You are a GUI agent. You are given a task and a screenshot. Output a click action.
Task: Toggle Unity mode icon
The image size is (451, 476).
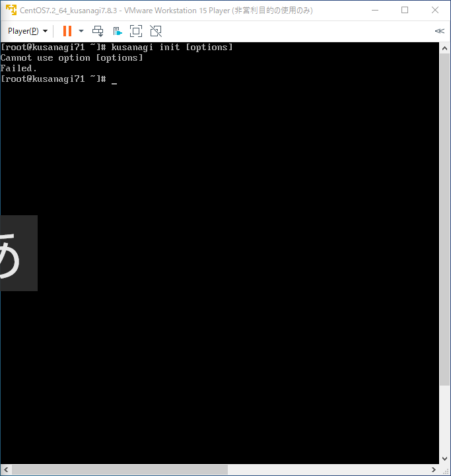click(x=156, y=31)
